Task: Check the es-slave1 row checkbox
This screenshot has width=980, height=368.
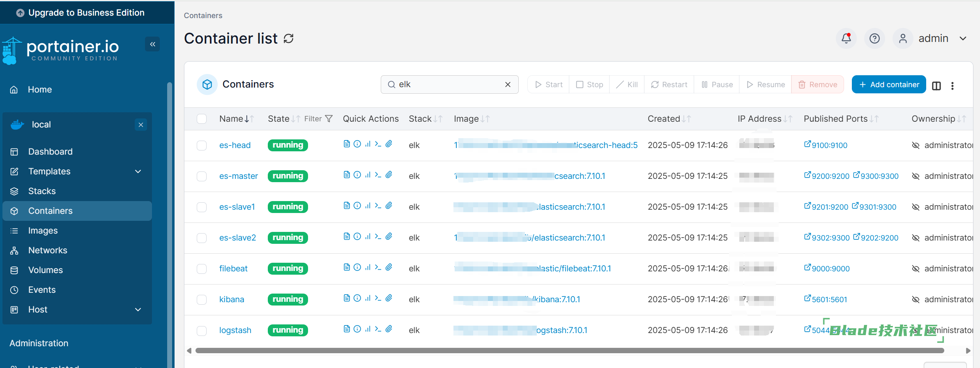Action: tap(202, 207)
